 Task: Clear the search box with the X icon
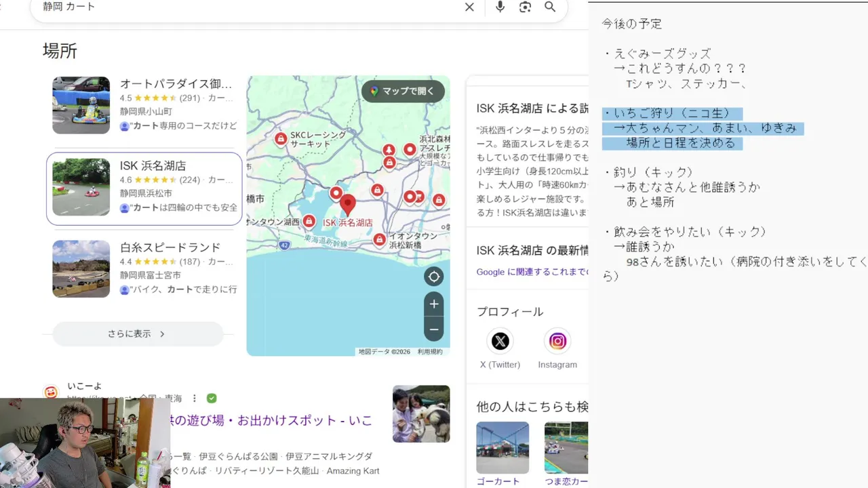point(469,7)
